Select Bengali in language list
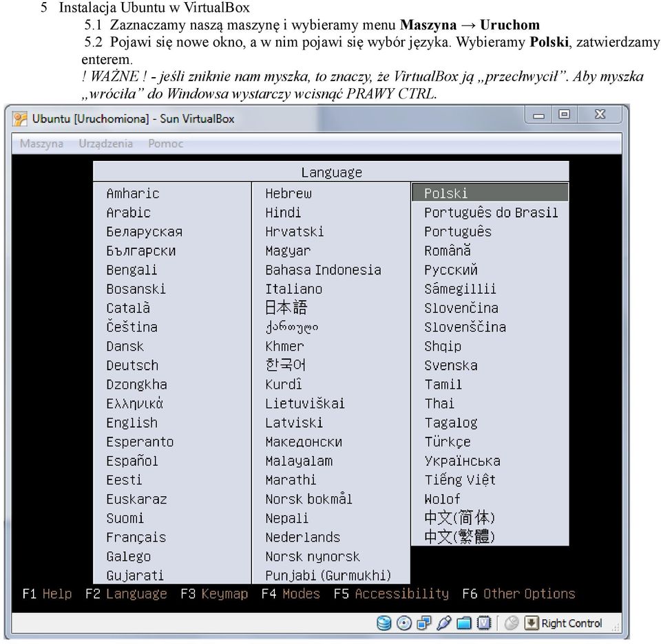 pos(132,270)
